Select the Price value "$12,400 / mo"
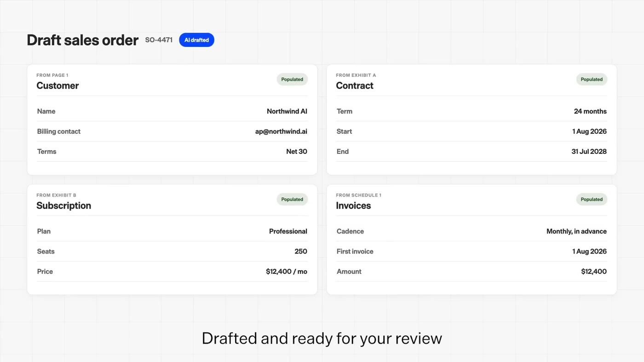 click(x=287, y=271)
